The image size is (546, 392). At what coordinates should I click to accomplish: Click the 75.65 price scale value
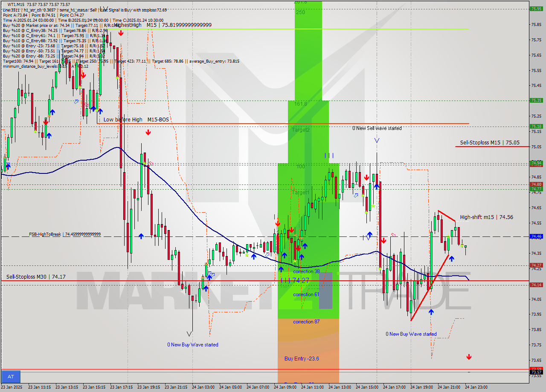(x=536, y=55)
